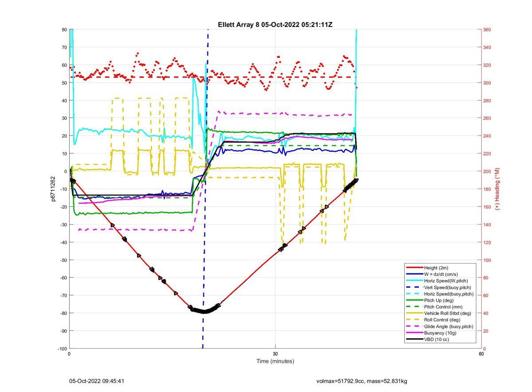
Task: Click the '200' tick on the heading axis
Action: coord(487,171)
